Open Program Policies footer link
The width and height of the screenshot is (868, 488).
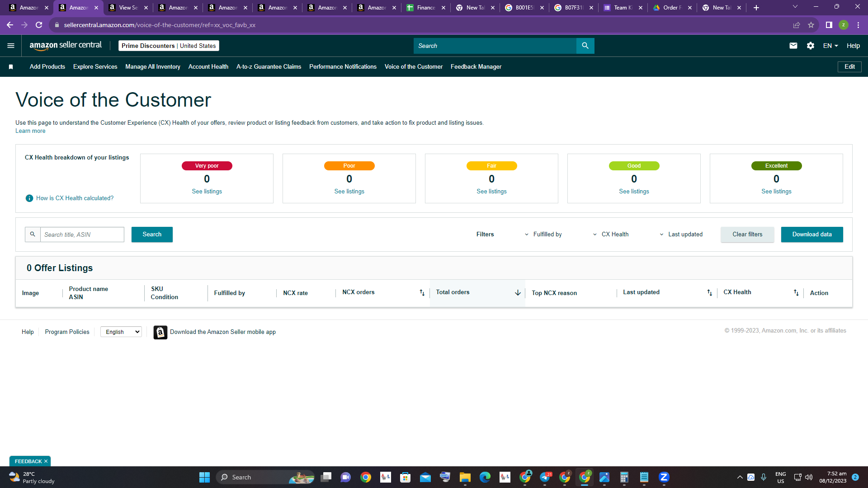click(x=67, y=332)
